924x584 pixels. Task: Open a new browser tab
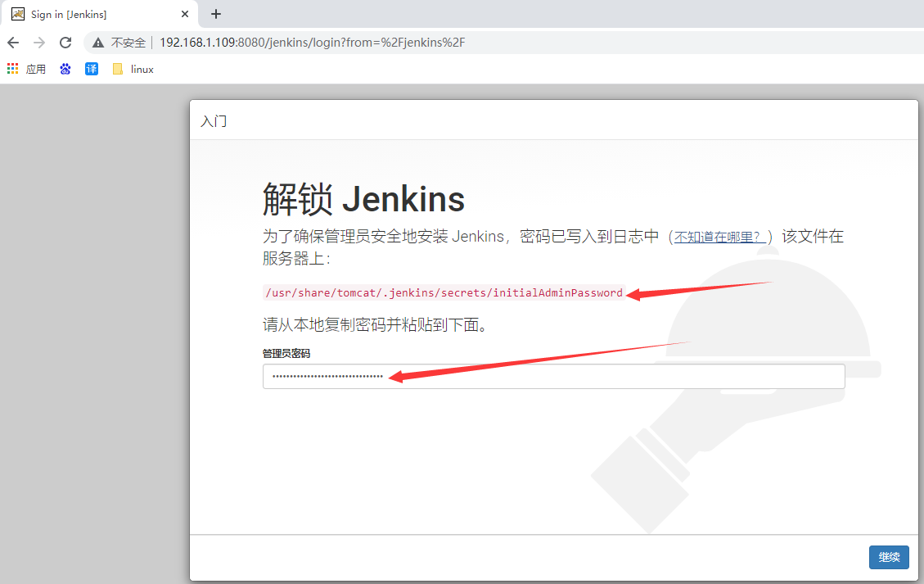click(216, 14)
